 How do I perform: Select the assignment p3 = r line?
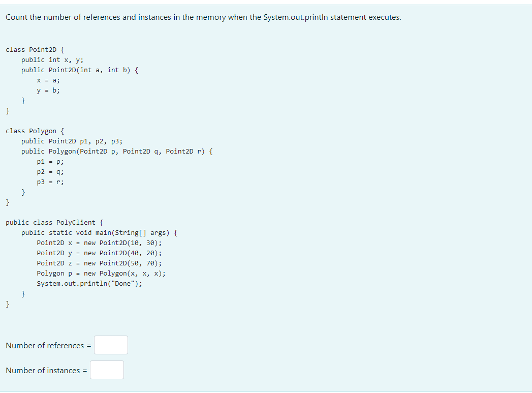[x=49, y=182]
